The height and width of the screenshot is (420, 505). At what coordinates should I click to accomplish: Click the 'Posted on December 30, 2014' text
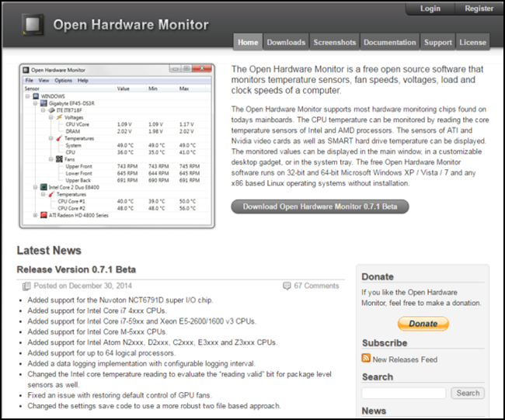coord(83,286)
